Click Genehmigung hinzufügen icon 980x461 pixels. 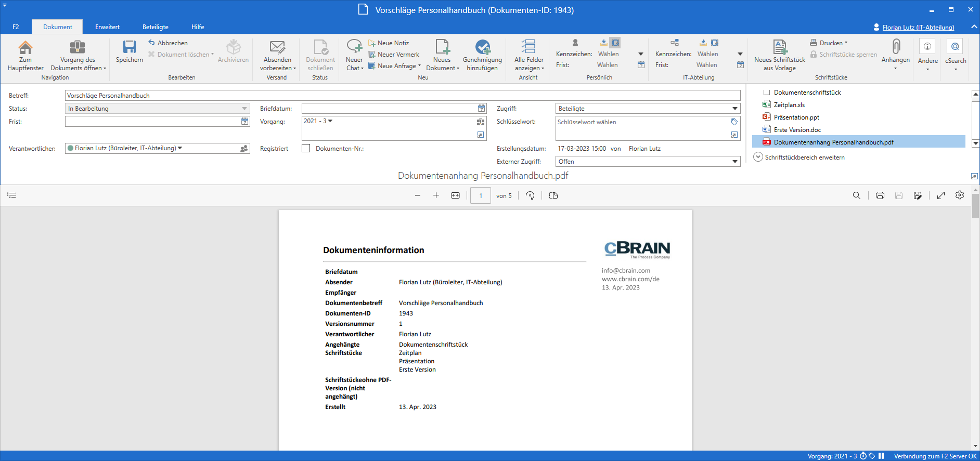pos(482,48)
